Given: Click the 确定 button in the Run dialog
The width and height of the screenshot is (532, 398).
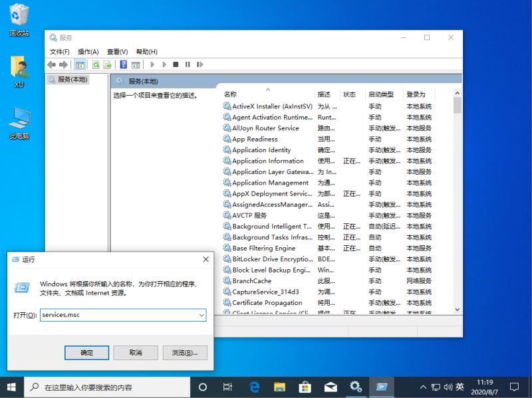Looking at the screenshot, I should point(86,354).
